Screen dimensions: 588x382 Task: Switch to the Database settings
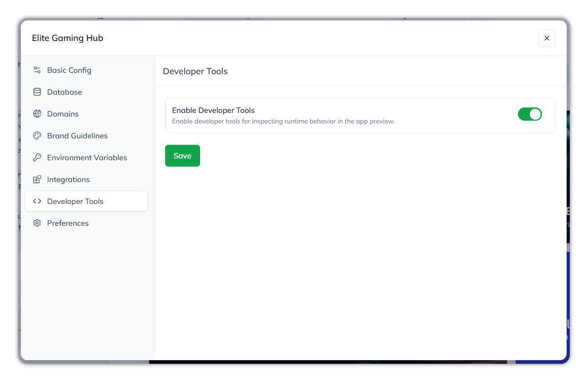point(86,92)
